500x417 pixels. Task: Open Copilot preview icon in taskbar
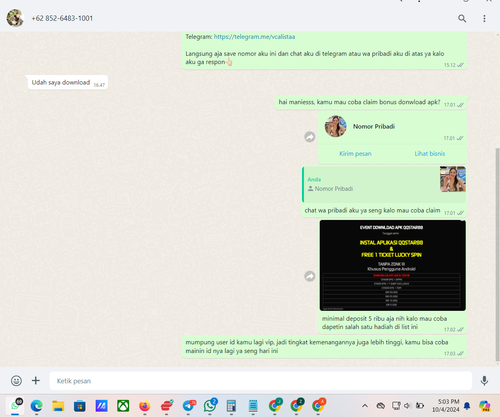[485, 406]
